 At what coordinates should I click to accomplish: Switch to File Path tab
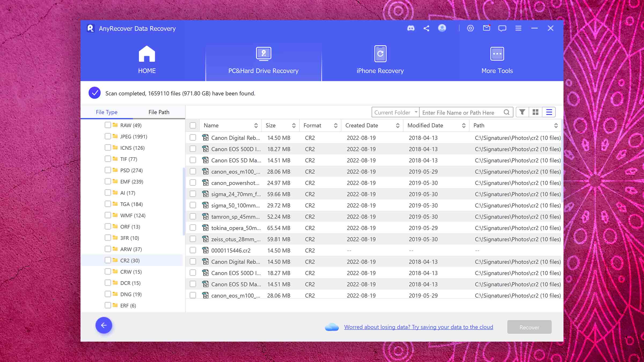point(159,112)
